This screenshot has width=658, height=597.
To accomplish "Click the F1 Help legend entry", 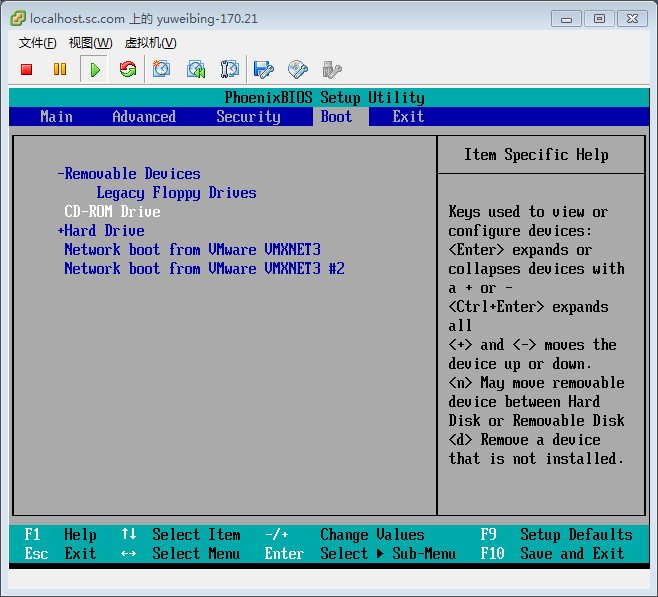I will (60, 535).
